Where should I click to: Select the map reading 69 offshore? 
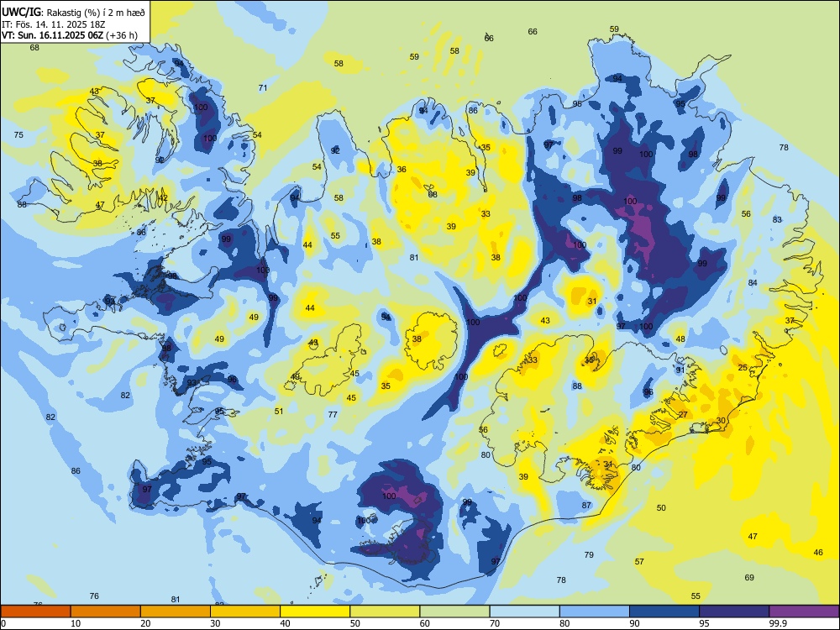(x=749, y=578)
